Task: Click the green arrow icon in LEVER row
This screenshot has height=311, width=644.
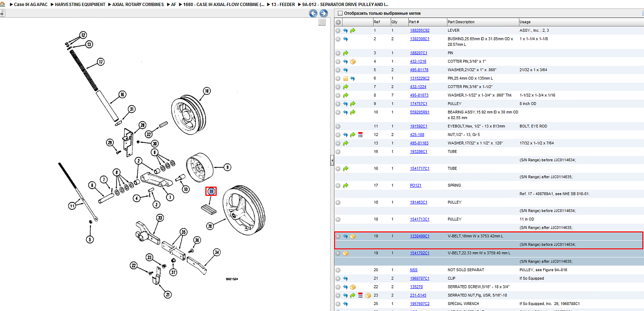Action: pyautogui.click(x=352, y=30)
